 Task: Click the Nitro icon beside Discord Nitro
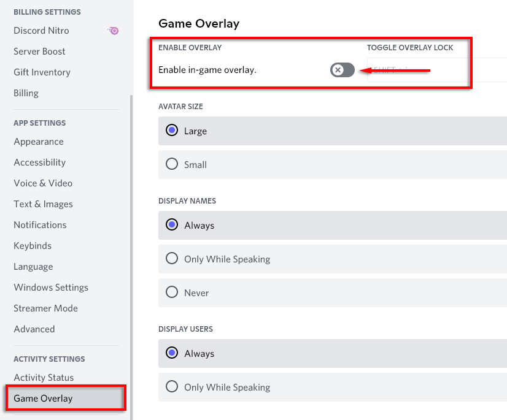pos(113,31)
